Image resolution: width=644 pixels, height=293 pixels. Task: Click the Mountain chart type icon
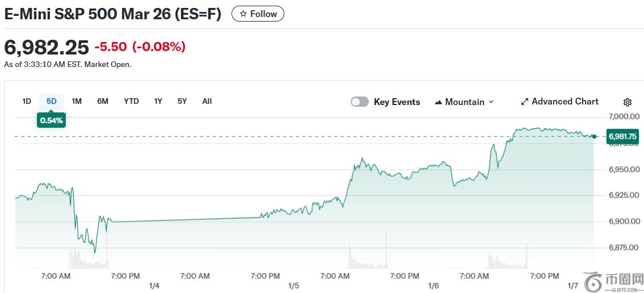pyautogui.click(x=438, y=102)
